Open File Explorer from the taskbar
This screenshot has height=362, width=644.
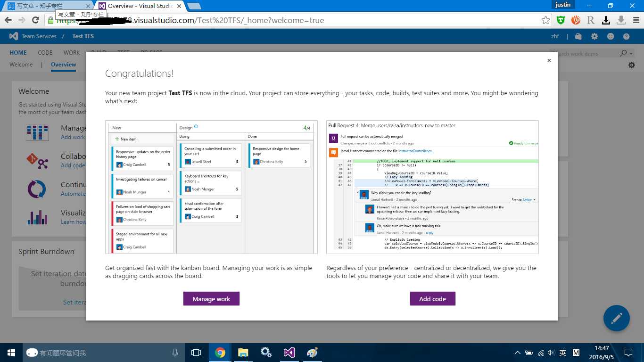pos(243,353)
